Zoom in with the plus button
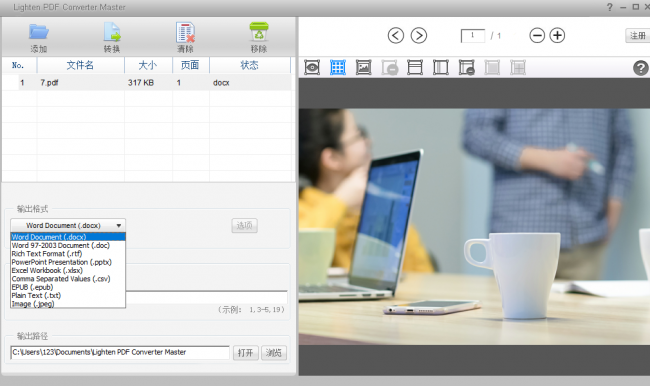650x386 pixels. [557, 36]
